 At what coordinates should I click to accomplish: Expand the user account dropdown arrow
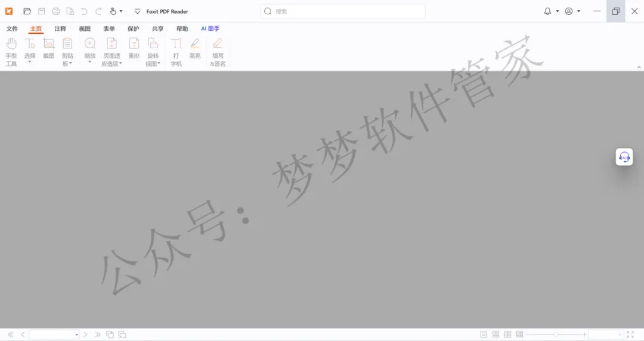578,11
